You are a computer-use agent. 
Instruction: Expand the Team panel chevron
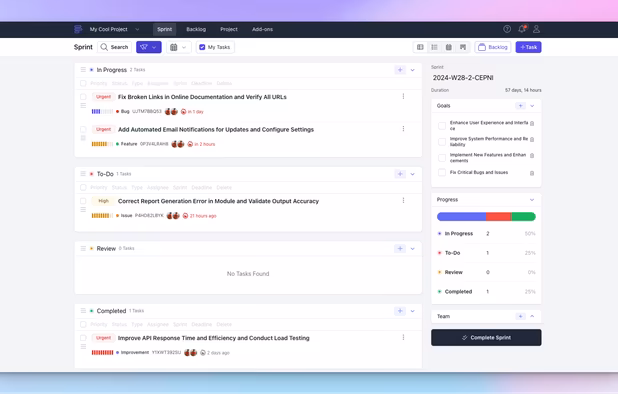pos(532,316)
